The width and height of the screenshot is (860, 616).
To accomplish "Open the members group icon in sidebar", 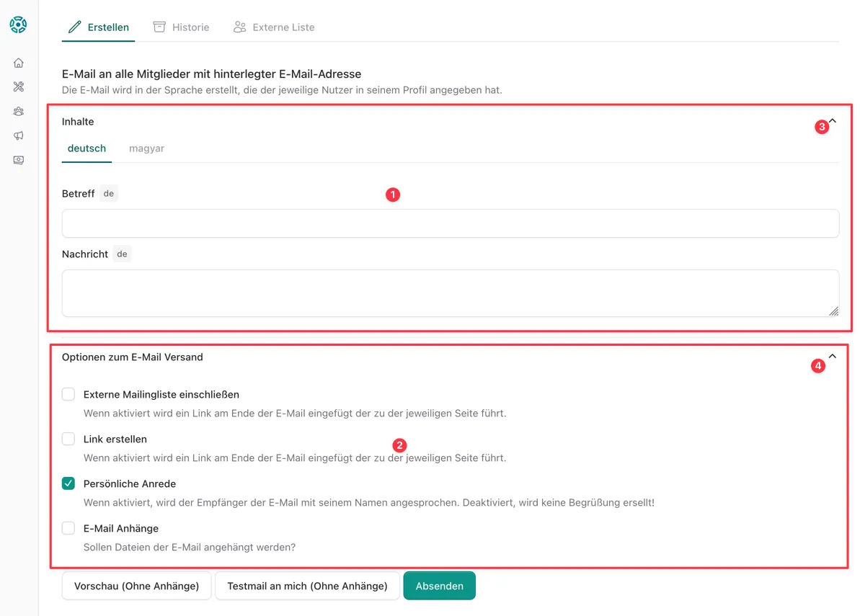I will [x=19, y=112].
